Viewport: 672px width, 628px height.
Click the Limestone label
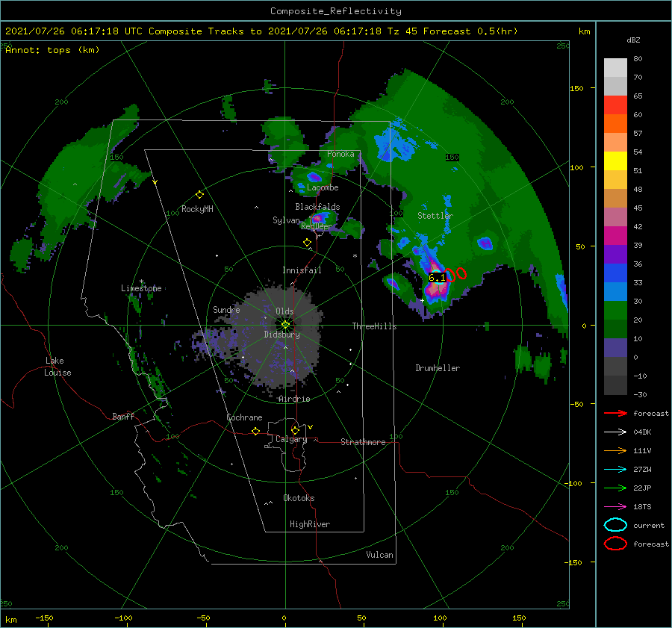[x=141, y=288]
